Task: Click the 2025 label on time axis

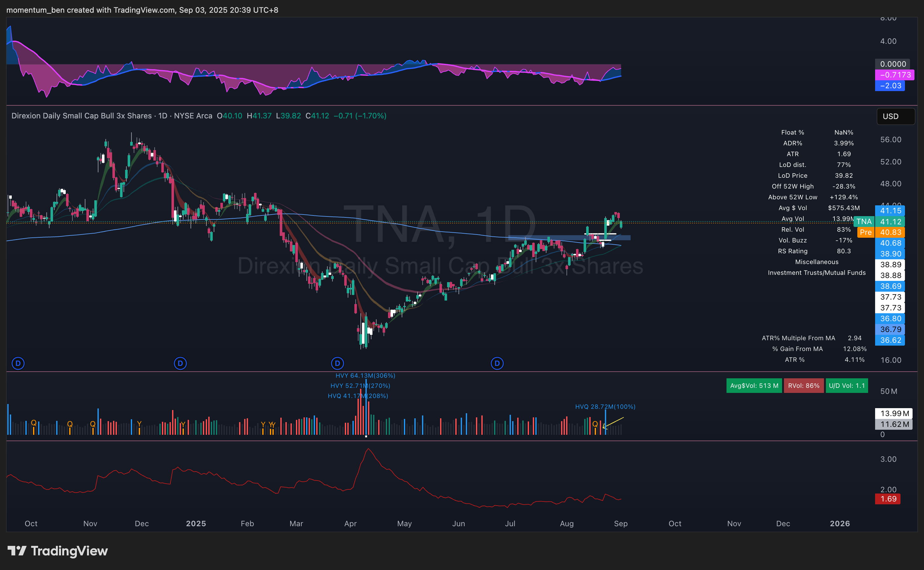Action: [196, 523]
